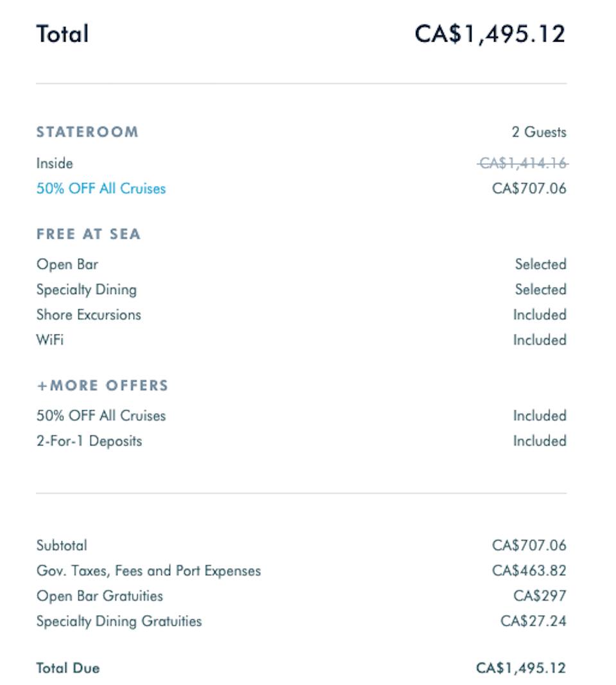Click the Open Bar Gratuities amount CA$297

(x=540, y=596)
